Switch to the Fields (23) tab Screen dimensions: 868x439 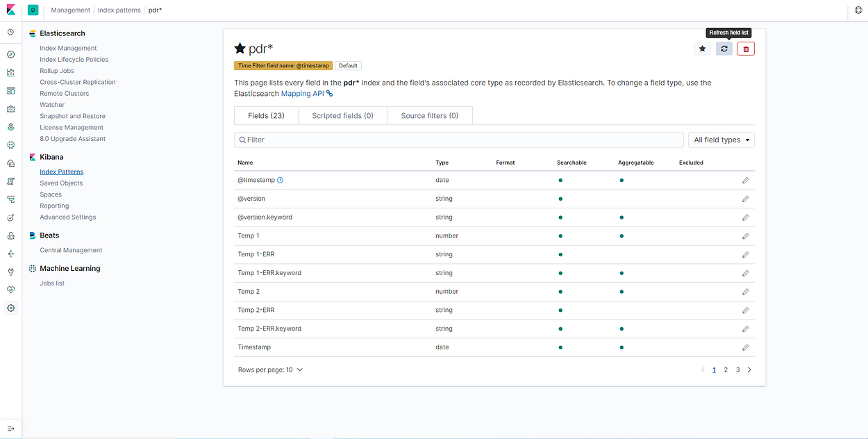[x=266, y=116]
